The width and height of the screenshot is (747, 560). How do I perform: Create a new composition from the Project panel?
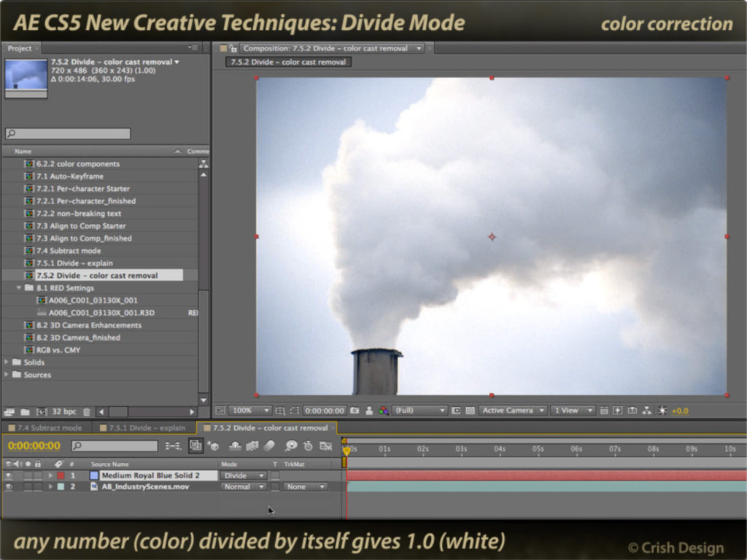42,411
